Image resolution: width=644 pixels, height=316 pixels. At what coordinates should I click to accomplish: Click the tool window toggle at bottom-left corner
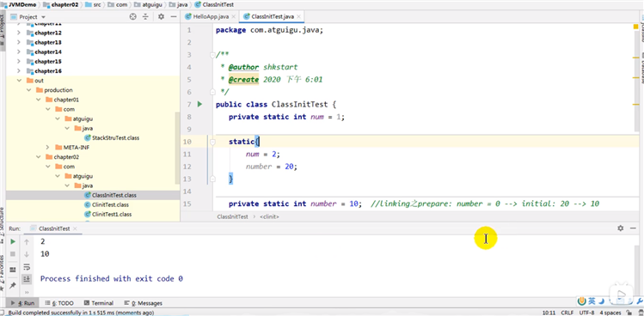click(x=3, y=313)
